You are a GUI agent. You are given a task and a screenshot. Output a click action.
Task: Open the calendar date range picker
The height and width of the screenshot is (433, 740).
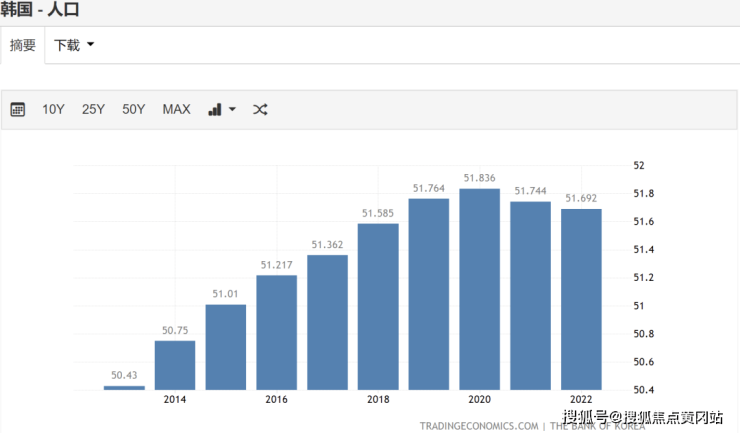pos(18,109)
